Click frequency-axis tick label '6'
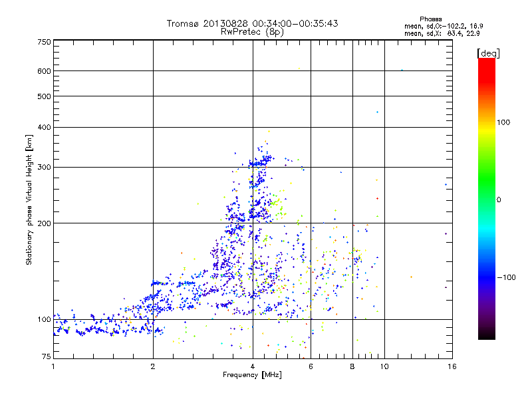This screenshot has width=532, height=399. [x=311, y=366]
